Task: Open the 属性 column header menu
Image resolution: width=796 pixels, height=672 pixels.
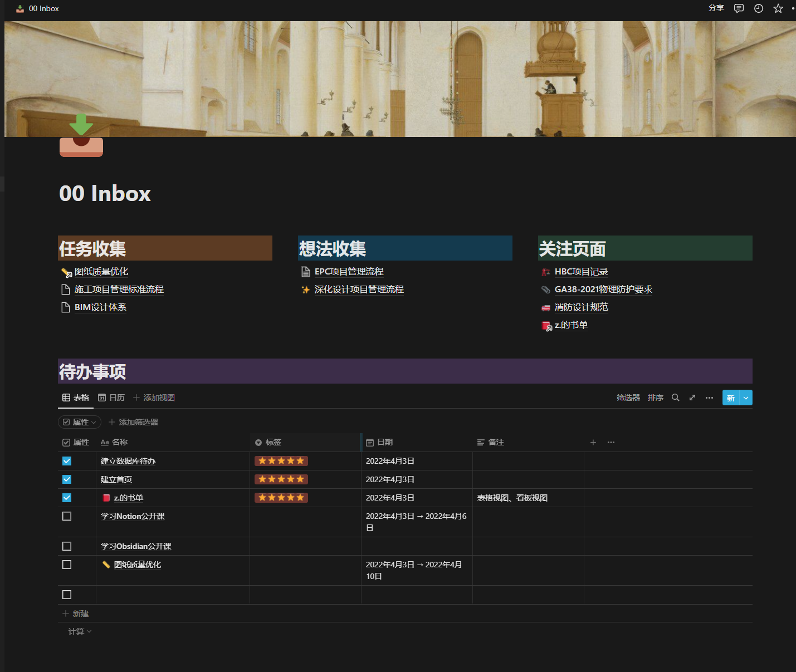Action: pyautogui.click(x=77, y=442)
